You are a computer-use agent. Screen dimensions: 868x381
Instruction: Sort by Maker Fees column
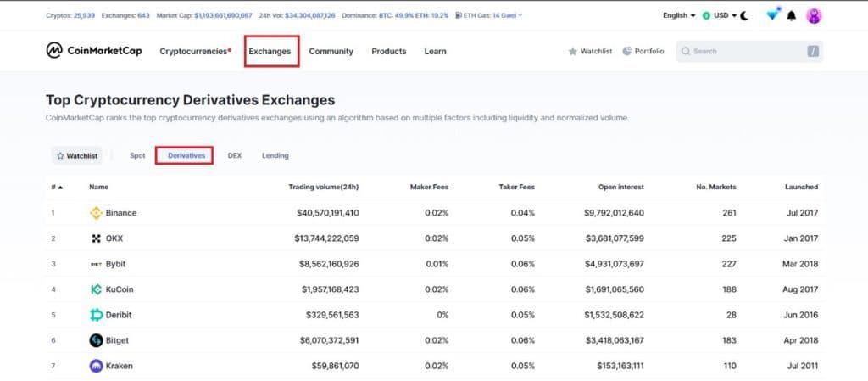pos(429,188)
